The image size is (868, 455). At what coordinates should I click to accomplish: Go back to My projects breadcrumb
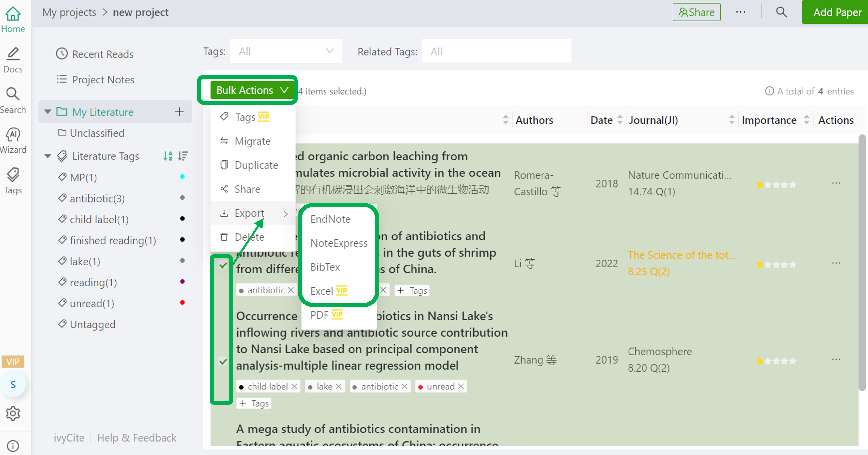69,12
